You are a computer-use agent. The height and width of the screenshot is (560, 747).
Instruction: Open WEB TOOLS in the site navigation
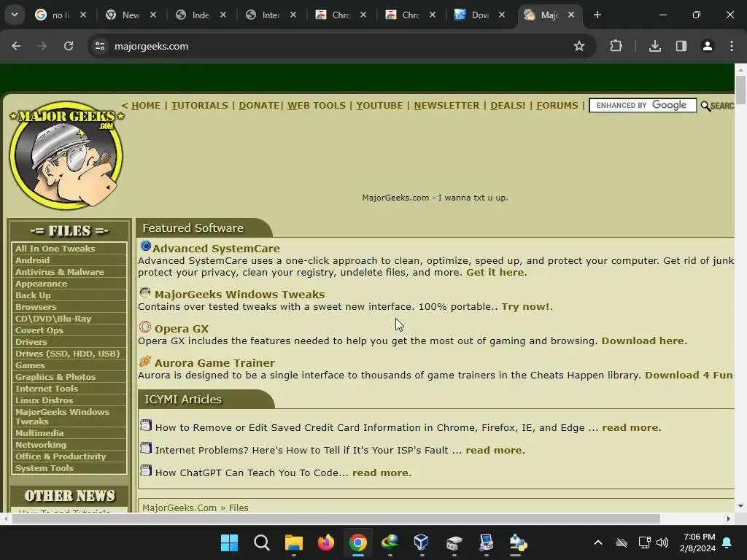click(x=317, y=105)
